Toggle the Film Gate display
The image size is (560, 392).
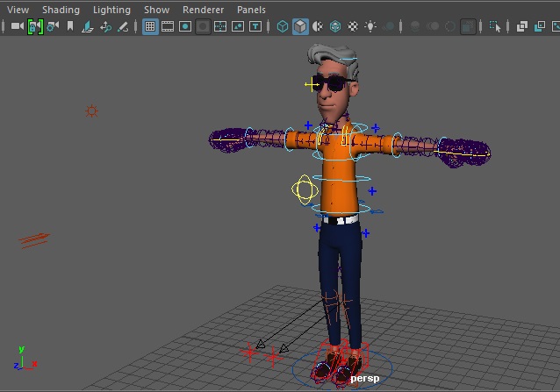tap(168, 26)
